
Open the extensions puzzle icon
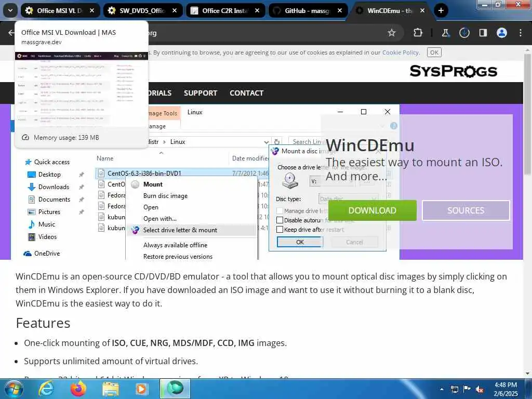[418, 33]
